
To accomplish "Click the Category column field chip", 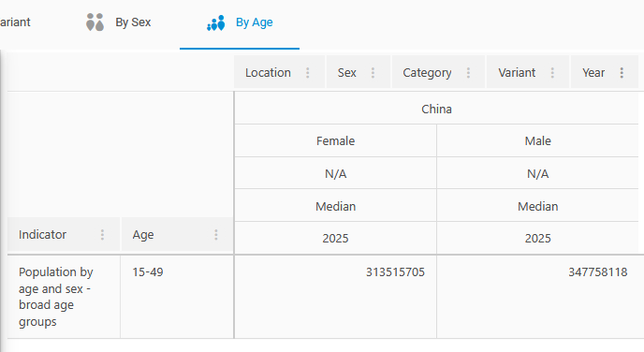I will 438,72.
